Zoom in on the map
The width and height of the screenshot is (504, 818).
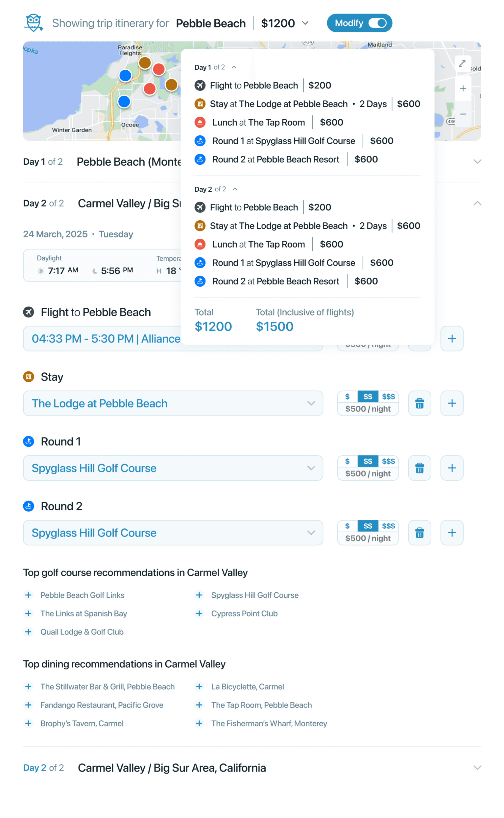(463, 89)
